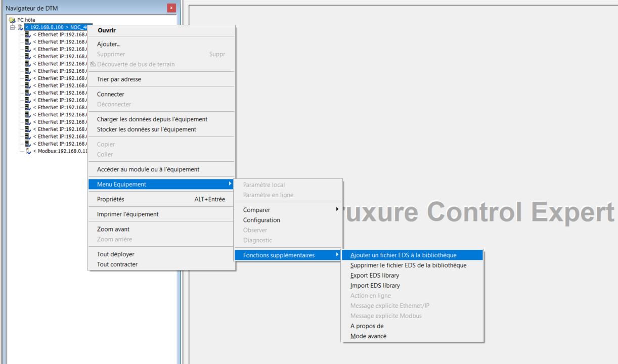Click the first EtherNet IP device icon

pos(28,35)
